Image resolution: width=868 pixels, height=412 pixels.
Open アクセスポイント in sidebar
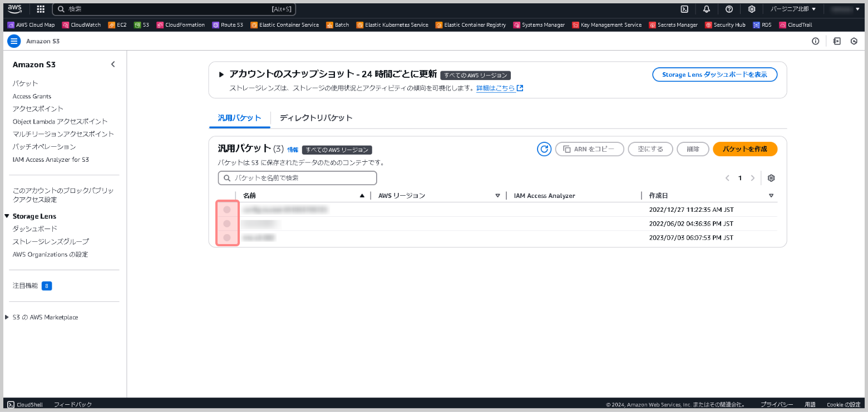coord(38,109)
